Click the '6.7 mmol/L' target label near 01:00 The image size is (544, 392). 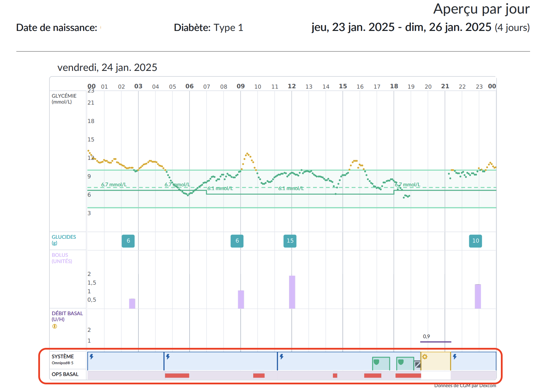(x=114, y=185)
